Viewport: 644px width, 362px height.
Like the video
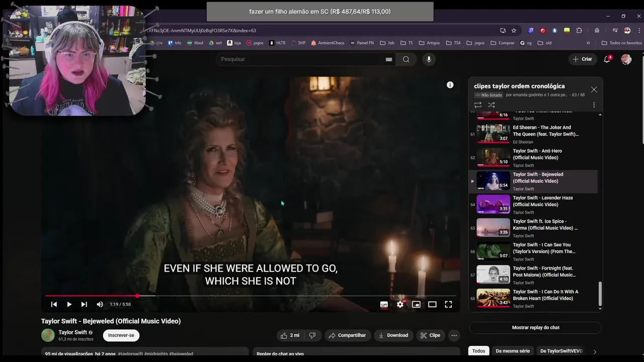[290, 335]
